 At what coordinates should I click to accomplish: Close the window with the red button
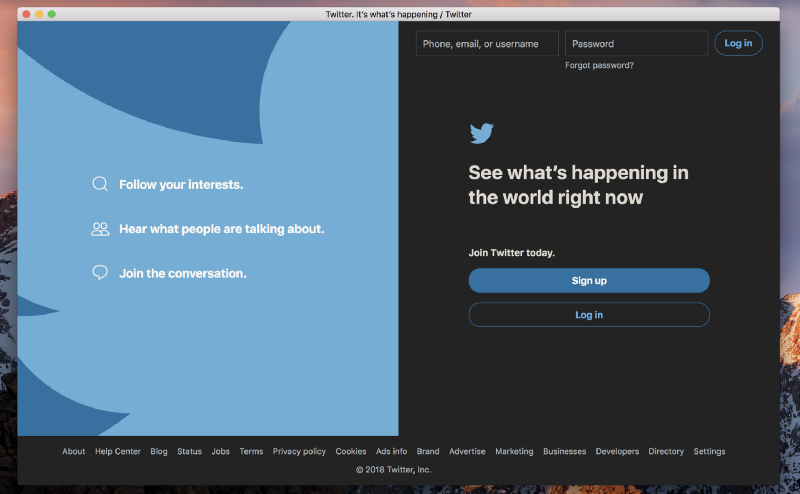[x=26, y=14]
